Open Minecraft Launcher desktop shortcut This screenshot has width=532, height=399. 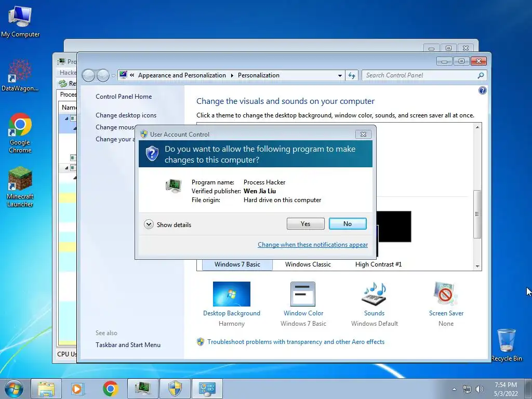pyautogui.click(x=20, y=187)
